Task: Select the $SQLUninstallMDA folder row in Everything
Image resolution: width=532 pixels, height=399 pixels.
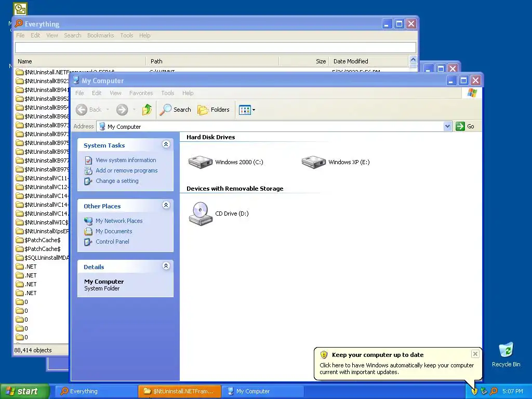Action: pos(43,258)
